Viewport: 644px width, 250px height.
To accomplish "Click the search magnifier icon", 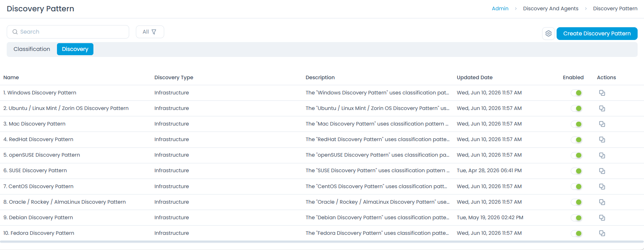I will pyautogui.click(x=15, y=32).
